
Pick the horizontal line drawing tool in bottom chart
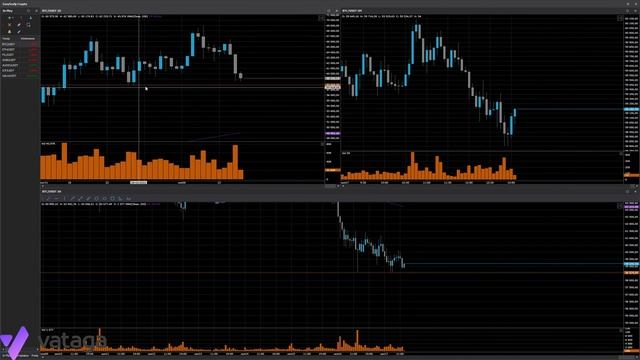(56, 198)
